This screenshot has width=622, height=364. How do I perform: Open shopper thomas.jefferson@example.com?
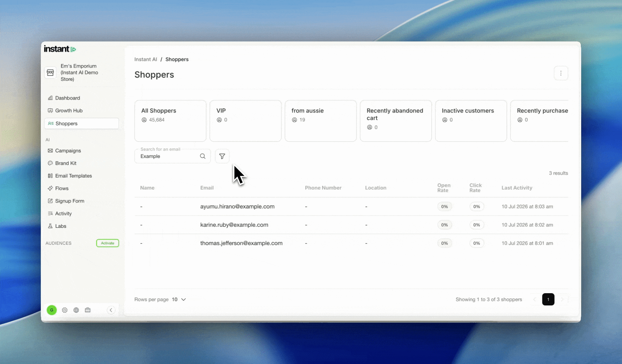[242, 243]
